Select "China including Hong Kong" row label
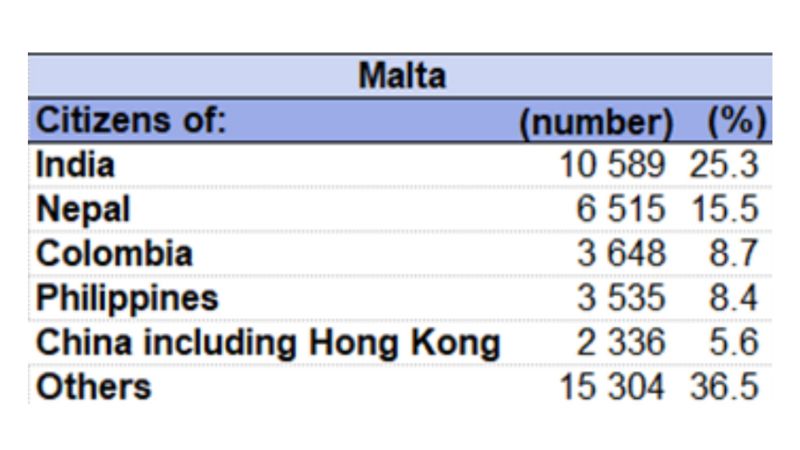This screenshot has height=450, width=800. (x=268, y=343)
